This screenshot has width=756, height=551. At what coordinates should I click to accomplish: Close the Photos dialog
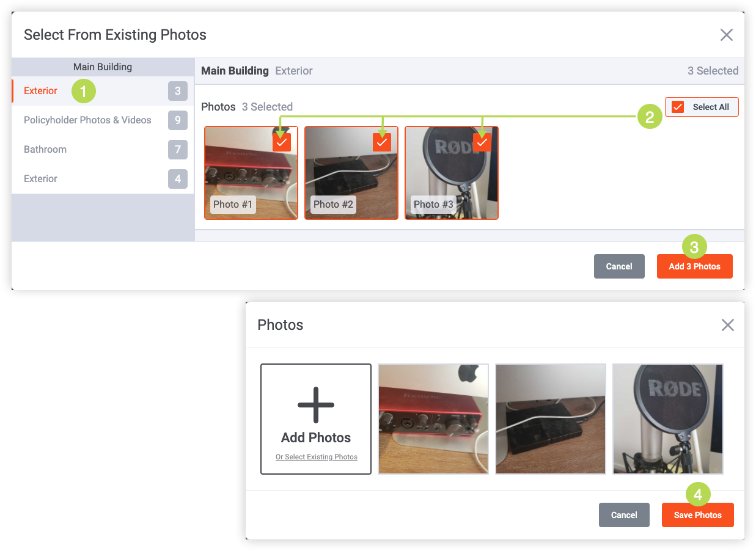[x=727, y=325]
